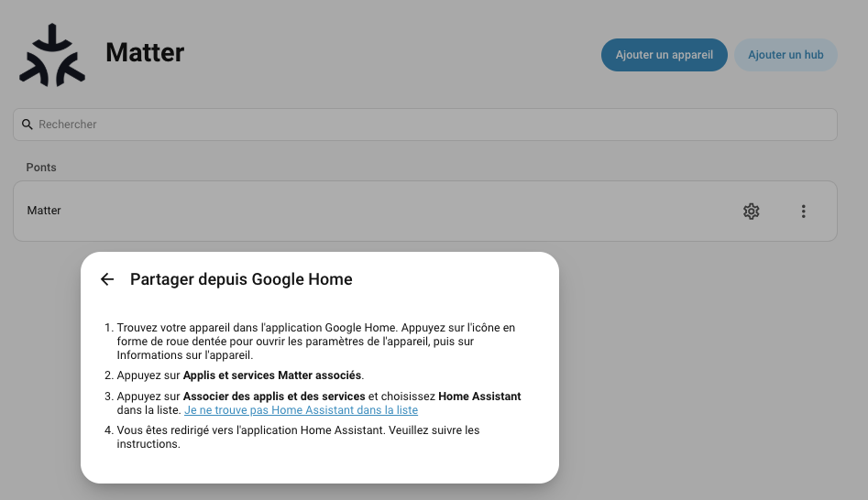Image resolution: width=868 pixels, height=500 pixels.
Task: Click the Partager depuis Google Home heading
Action: tap(241, 279)
